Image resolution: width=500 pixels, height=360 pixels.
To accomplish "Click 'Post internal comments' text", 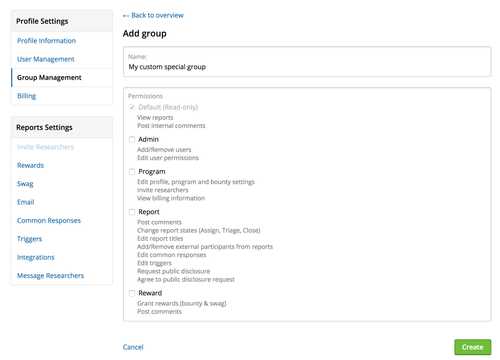I will [x=171, y=126].
